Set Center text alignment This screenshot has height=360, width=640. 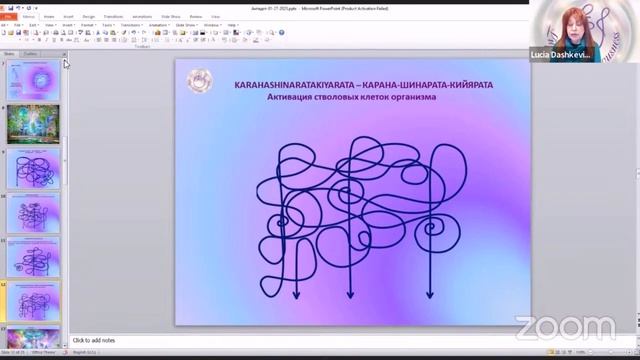click(106, 40)
